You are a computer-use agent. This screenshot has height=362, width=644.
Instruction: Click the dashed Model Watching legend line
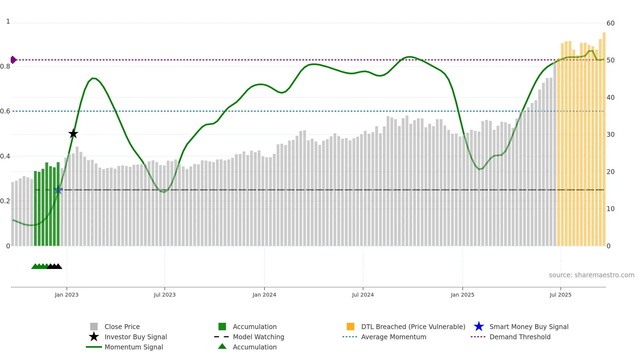pos(221,337)
